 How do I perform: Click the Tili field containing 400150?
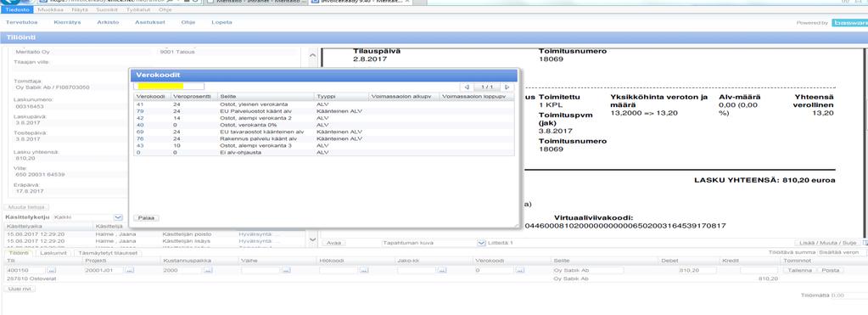tap(25, 270)
